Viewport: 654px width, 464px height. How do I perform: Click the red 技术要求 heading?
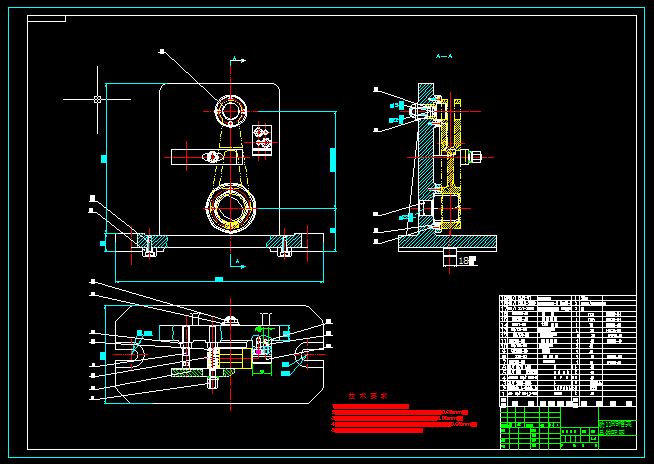[367, 396]
